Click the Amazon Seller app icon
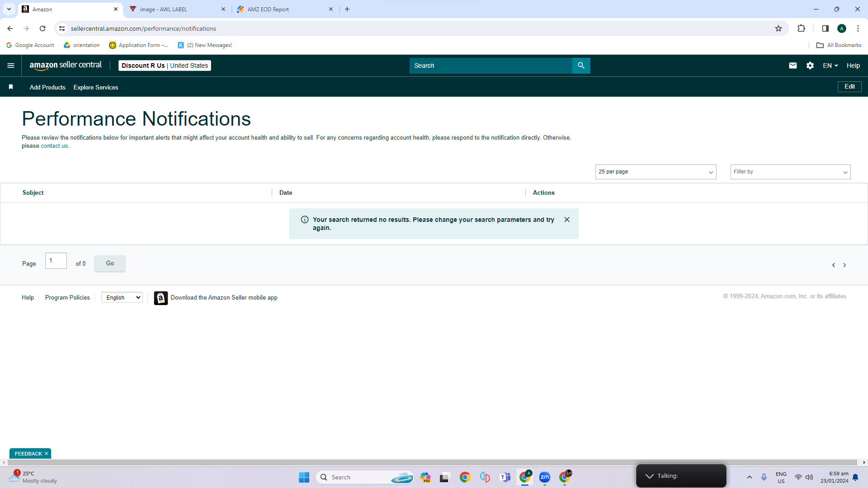Viewport: 868px width, 488px height. (161, 298)
